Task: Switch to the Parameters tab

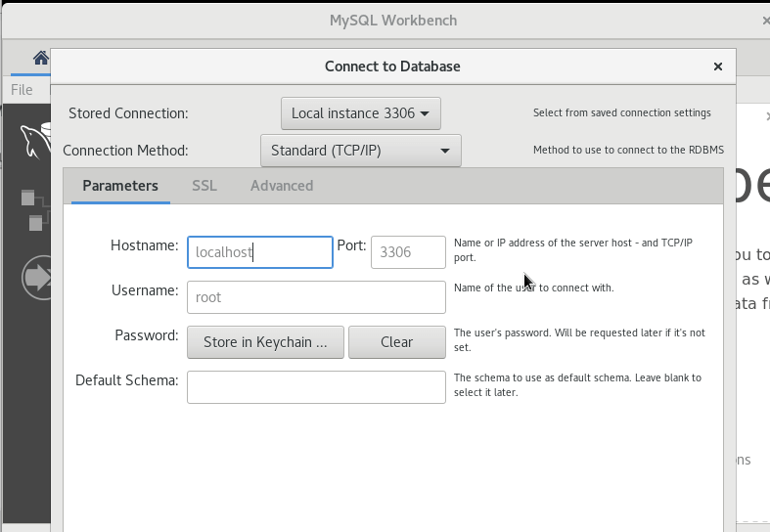Action: (x=120, y=186)
